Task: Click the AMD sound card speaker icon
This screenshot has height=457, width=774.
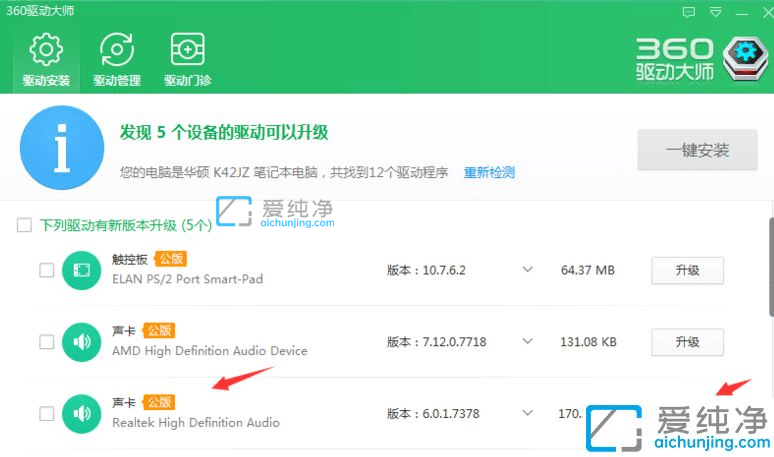Action: click(x=79, y=342)
